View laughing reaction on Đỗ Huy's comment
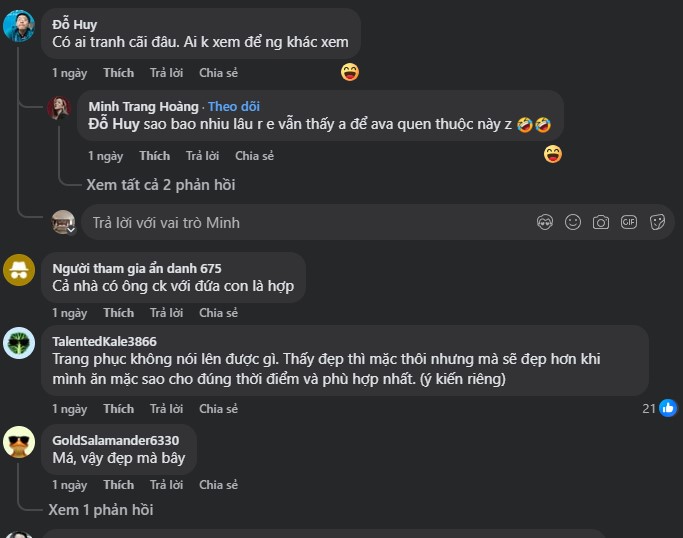The width and height of the screenshot is (683, 538). 349,72
